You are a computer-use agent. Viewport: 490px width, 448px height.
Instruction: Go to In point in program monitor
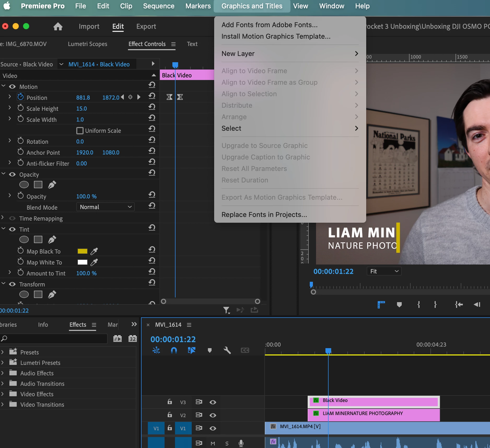[x=459, y=305]
